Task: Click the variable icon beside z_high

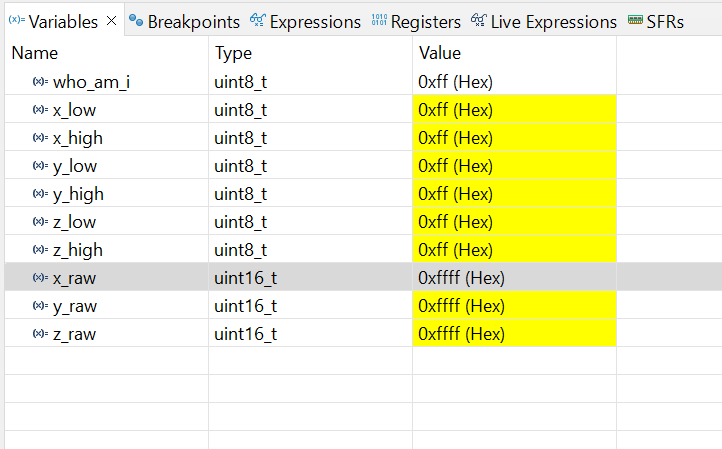Action: click(40, 250)
